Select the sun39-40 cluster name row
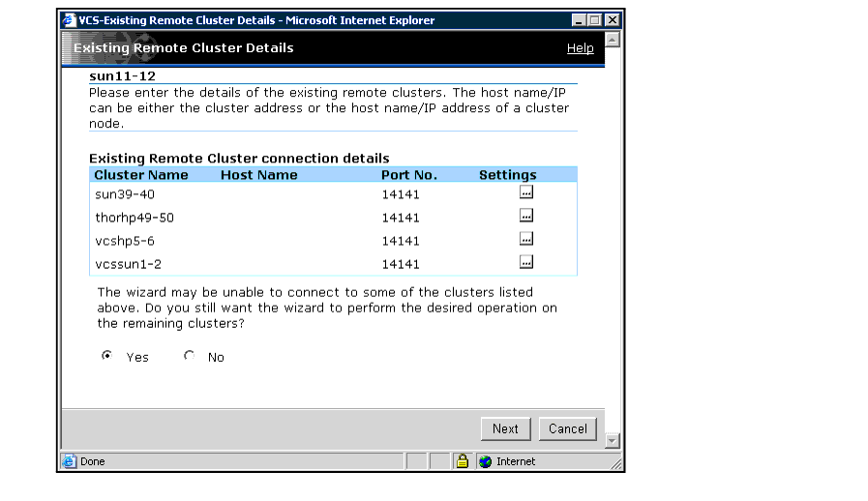Viewport: 868px width, 501px height. pos(125,194)
